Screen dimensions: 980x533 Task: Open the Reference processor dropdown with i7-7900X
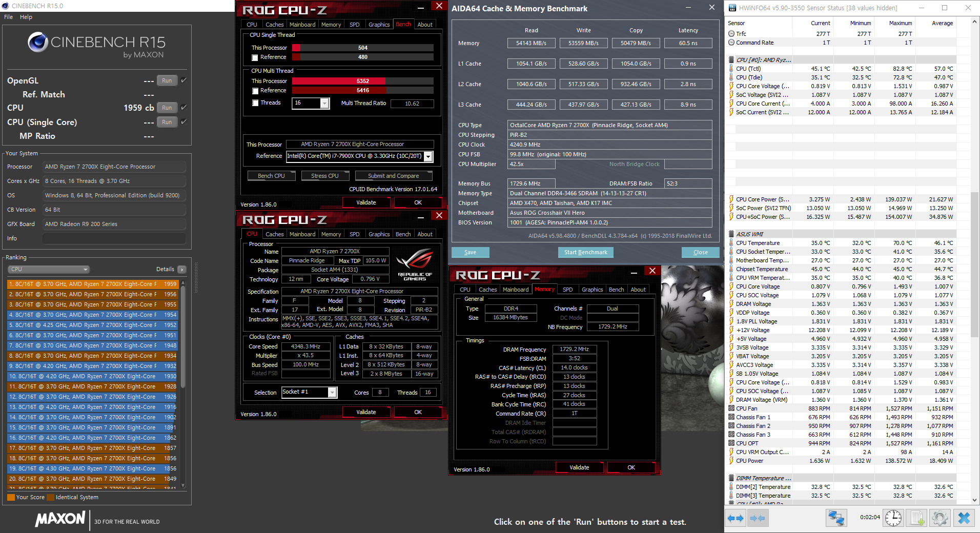coord(427,156)
